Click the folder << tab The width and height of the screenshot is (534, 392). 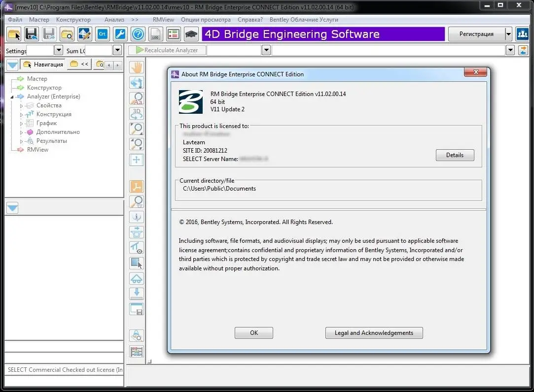(x=79, y=64)
